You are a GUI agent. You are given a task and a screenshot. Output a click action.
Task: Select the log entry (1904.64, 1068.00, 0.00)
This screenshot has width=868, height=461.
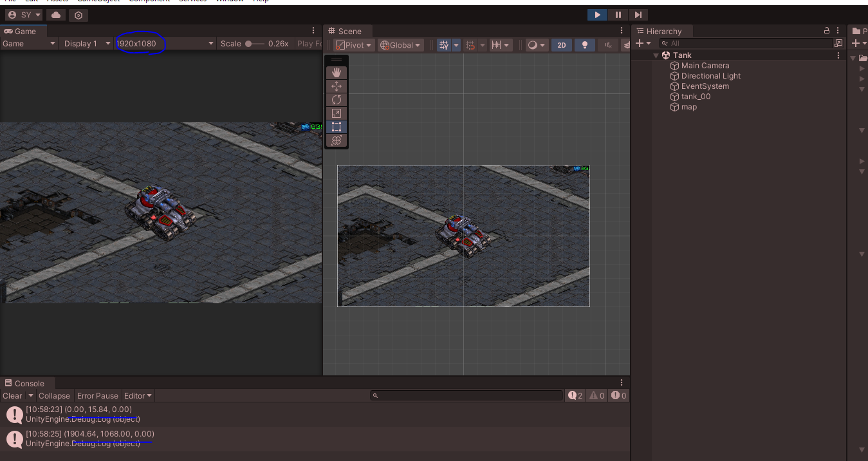[315, 439]
